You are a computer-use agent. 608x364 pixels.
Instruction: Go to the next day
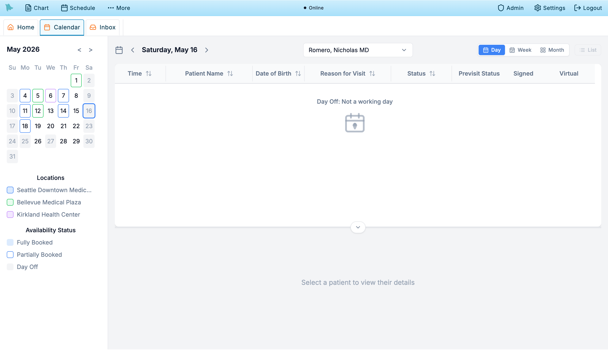pos(206,50)
